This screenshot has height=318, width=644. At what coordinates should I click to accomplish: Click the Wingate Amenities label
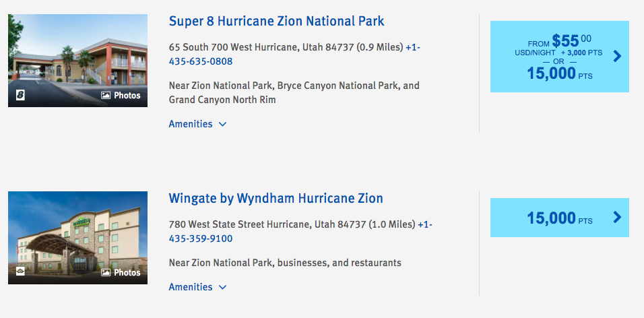click(x=191, y=287)
